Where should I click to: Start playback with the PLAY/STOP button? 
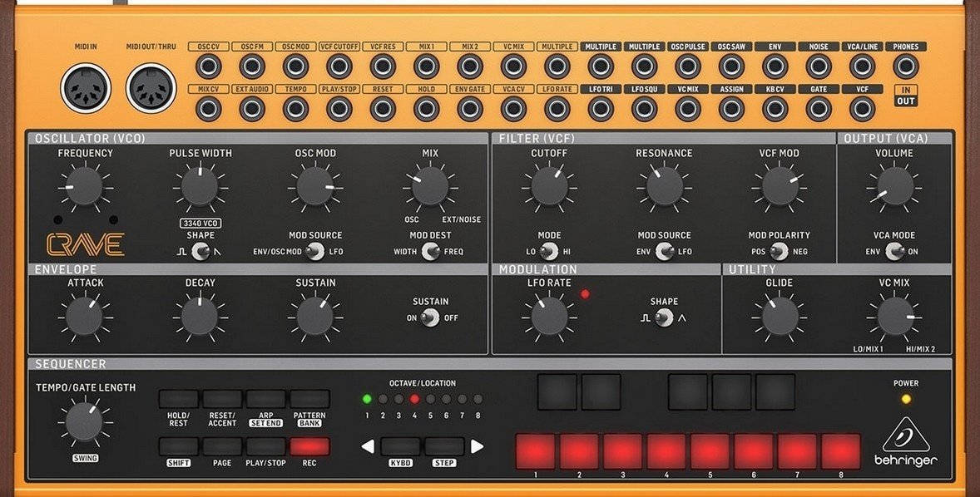point(265,446)
